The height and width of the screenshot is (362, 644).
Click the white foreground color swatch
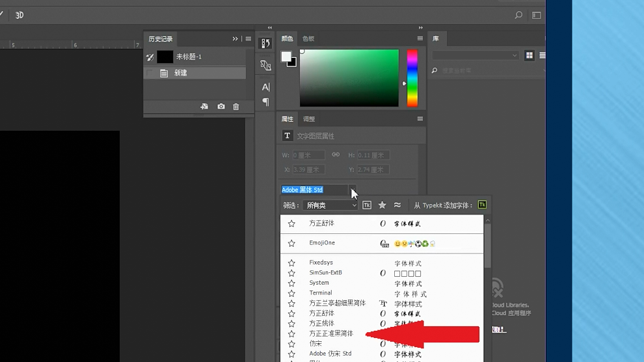click(x=286, y=57)
